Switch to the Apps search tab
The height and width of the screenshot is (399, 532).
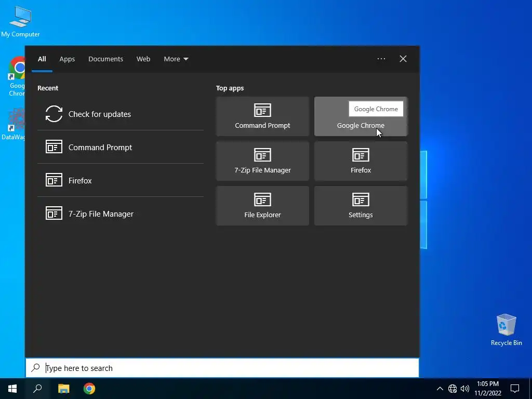[67, 59]
